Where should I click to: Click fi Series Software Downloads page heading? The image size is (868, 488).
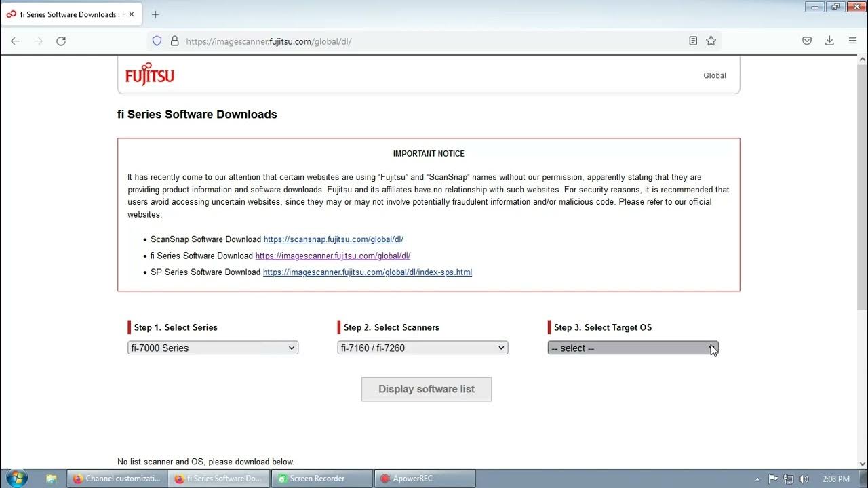click(197, 115)
